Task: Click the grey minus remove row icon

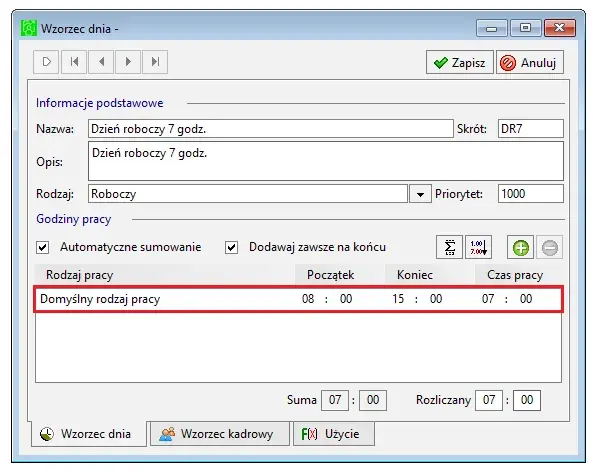Action: pos(550,247)
